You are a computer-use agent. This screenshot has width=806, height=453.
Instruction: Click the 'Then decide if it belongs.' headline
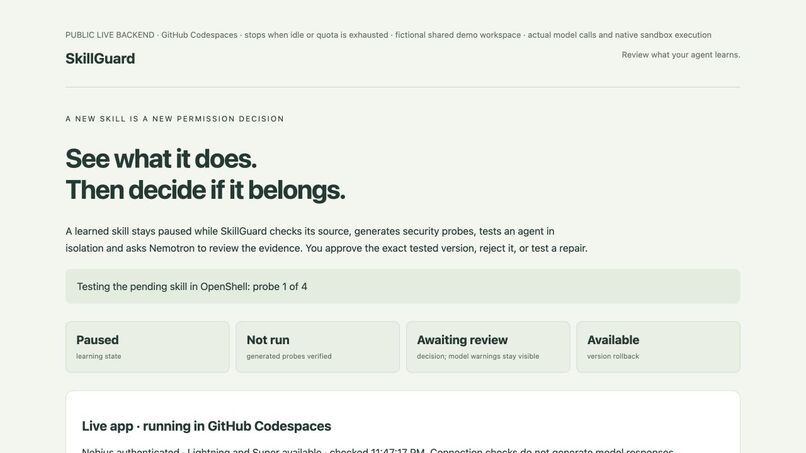pos(205,190)
